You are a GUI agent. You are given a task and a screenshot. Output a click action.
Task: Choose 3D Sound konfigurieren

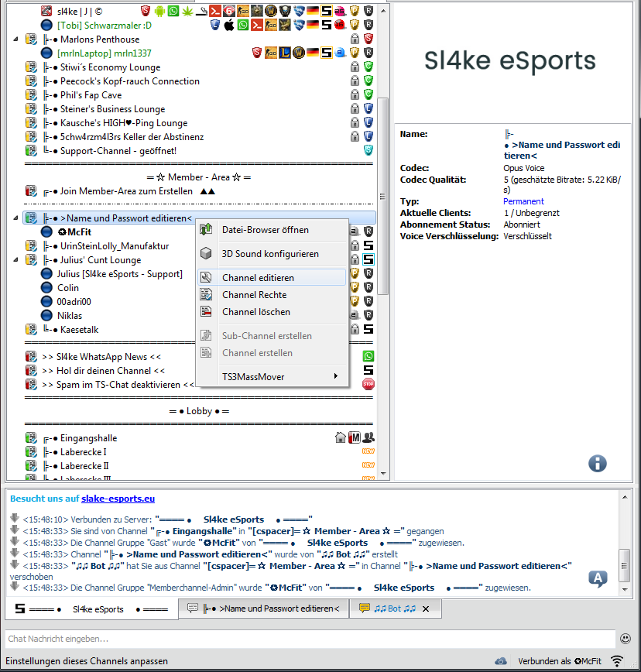point(273,254)
